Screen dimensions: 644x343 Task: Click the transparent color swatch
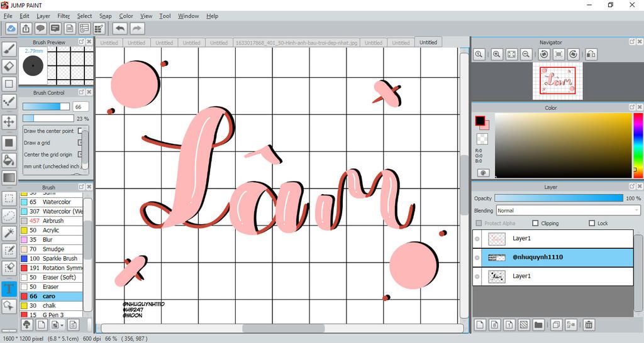pyautogui.click(x=482, y=139)
